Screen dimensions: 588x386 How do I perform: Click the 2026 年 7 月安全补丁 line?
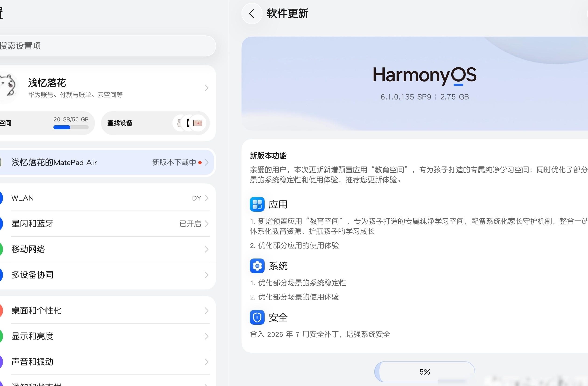point(320,334)
